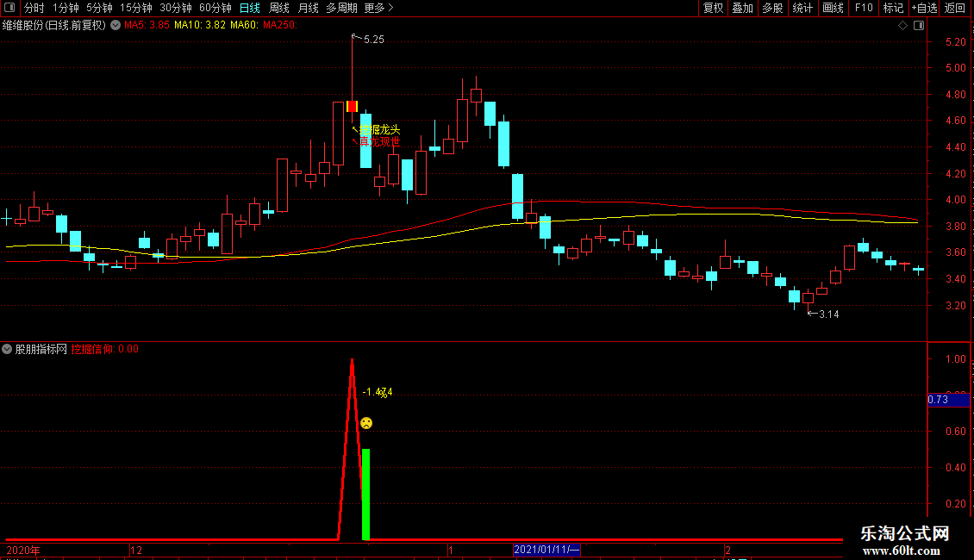Select the 15分钟 period tab
This screenshot has width=974, height=560.
click(x=136, y=8)
